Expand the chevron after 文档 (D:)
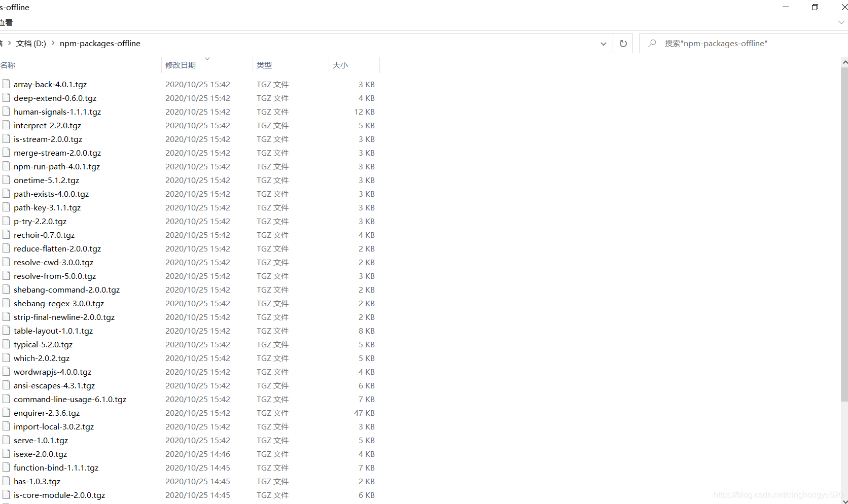Screen dimensions: 848x504 [x=53, y=44]
